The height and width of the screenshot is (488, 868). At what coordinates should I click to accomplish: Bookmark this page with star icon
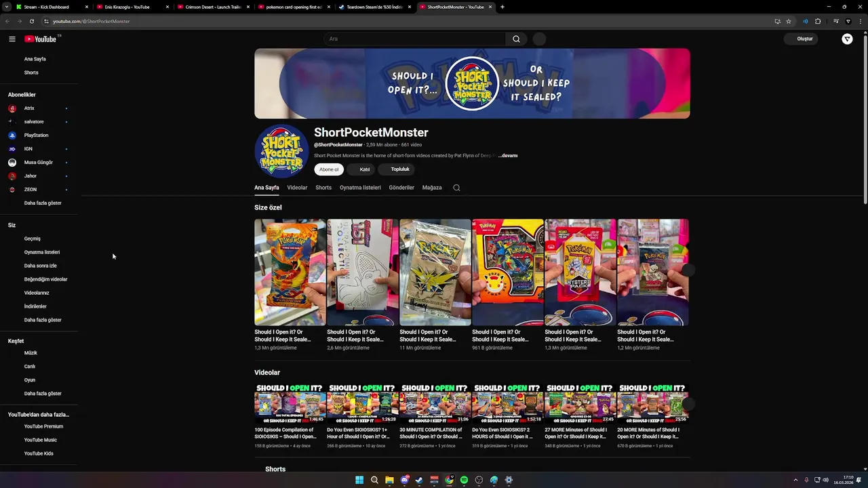tap(789, 21)
